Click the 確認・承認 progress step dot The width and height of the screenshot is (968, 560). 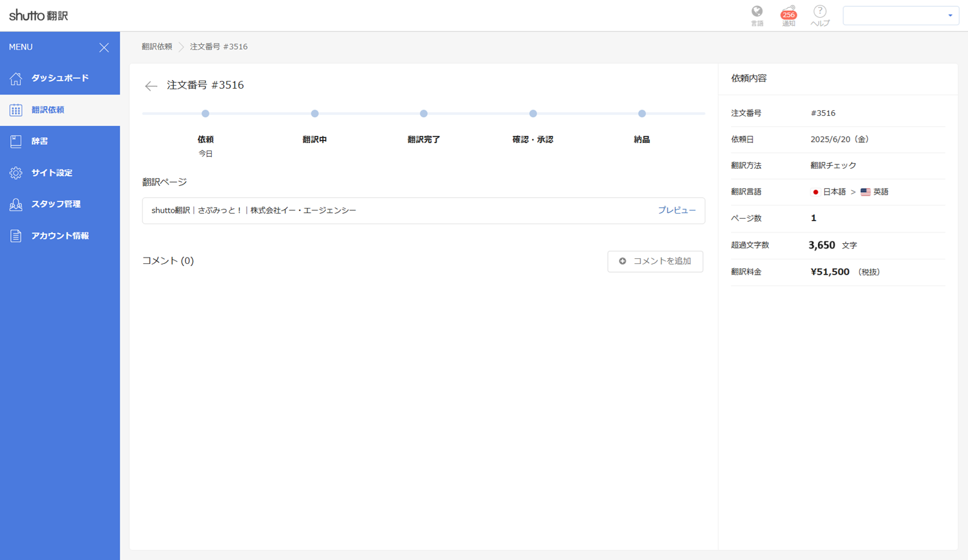click(533, 113)
